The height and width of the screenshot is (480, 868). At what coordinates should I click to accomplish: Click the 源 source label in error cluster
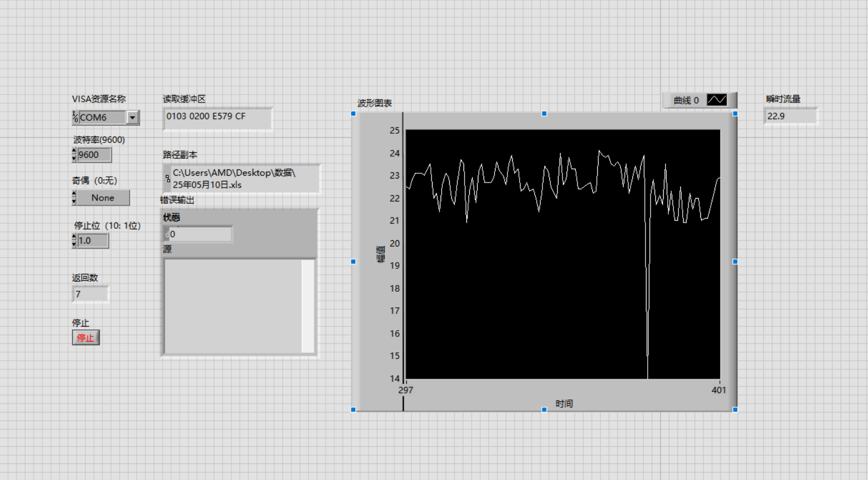167,249
